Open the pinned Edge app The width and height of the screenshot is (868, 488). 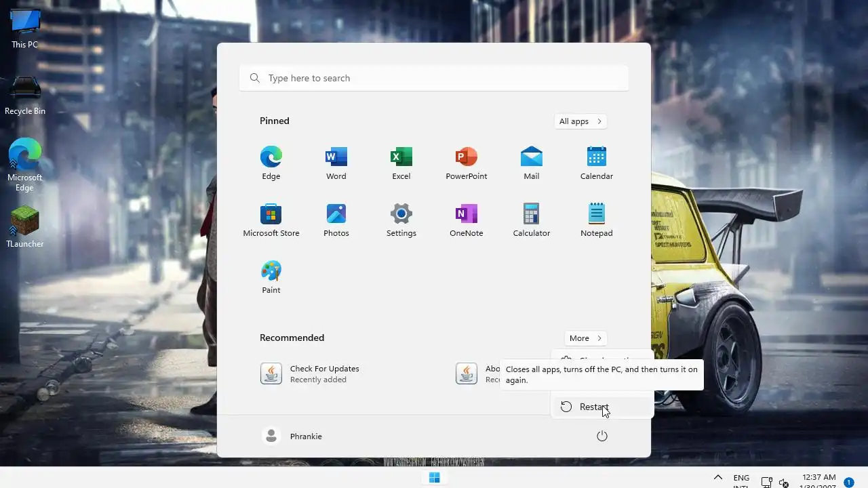[x=271, y=163]
